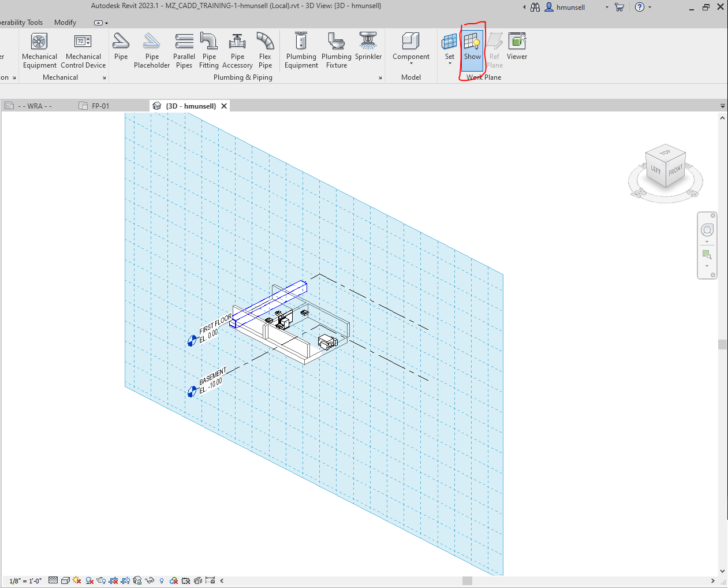The image size is (728, 588).
Task: Expand the Help dropdown arrow
Action: click(649, 8)
